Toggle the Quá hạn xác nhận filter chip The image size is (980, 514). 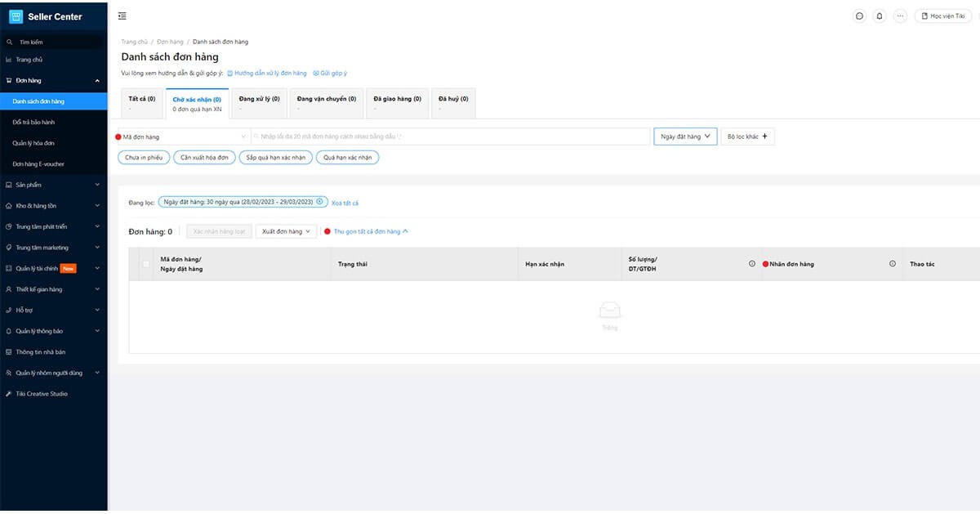point(348,158)
